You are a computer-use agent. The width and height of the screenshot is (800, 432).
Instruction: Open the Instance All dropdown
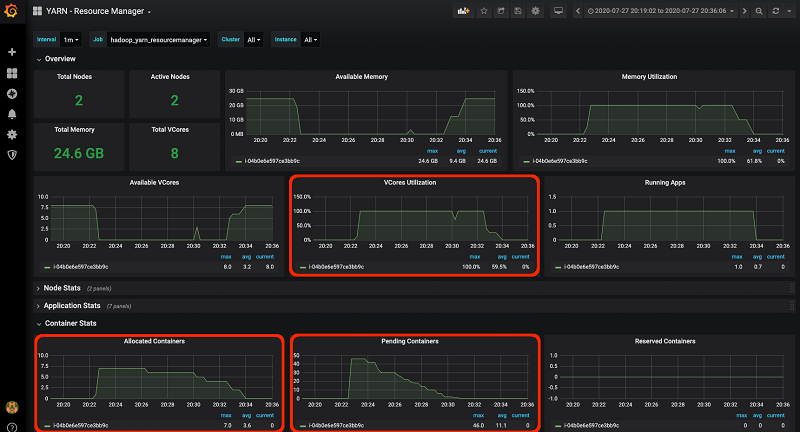tap(310, 40)
